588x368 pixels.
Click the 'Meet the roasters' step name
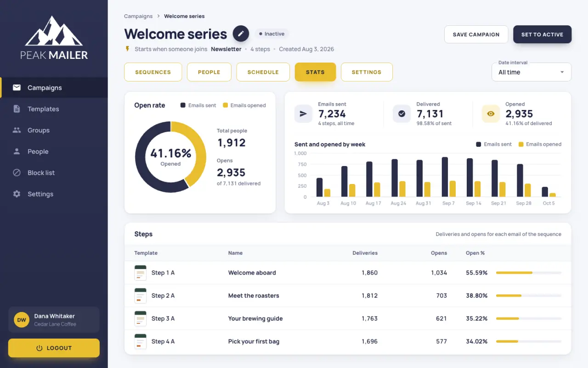[x=254, y=296]
